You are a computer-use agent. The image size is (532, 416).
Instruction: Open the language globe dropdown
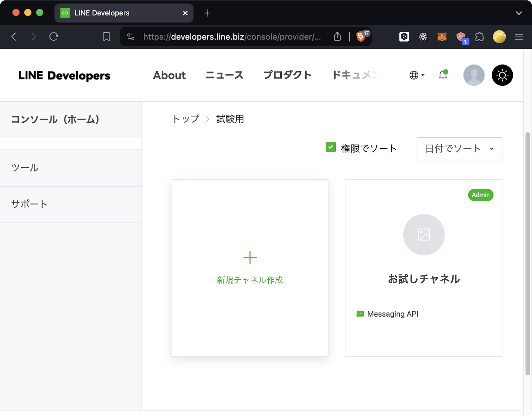pos(417,75)
